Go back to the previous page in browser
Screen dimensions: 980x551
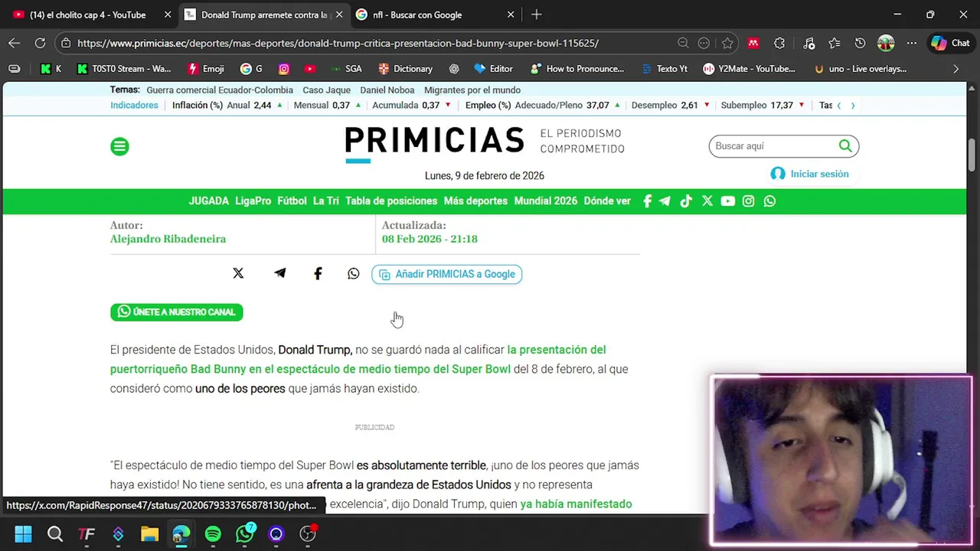[15, 43]
